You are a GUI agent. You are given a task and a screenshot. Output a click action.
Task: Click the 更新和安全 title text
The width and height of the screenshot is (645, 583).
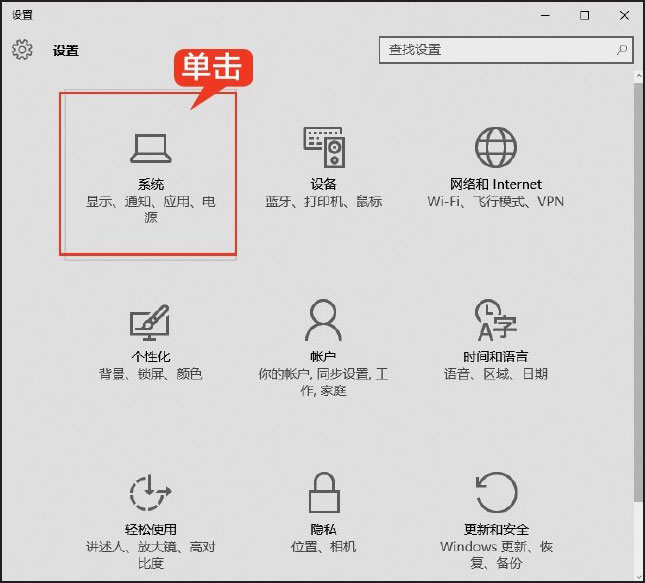click(496, 529)
